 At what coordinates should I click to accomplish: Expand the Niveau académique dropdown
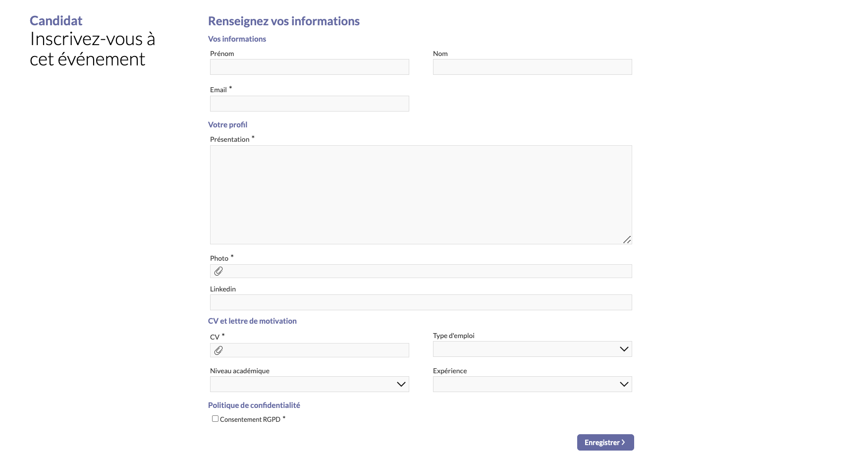click(x=309, y=384)
